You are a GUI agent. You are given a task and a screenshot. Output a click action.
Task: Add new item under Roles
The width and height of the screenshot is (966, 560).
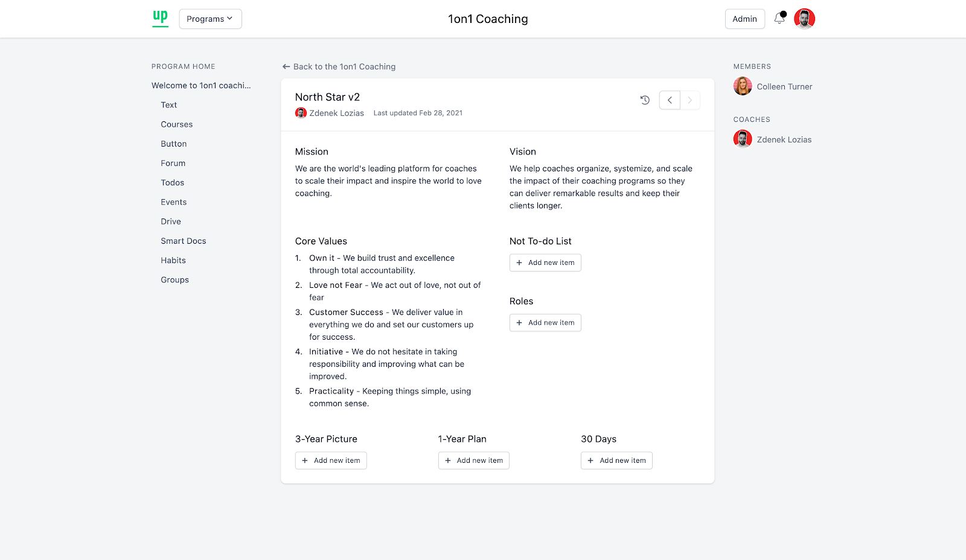[545, 323]
